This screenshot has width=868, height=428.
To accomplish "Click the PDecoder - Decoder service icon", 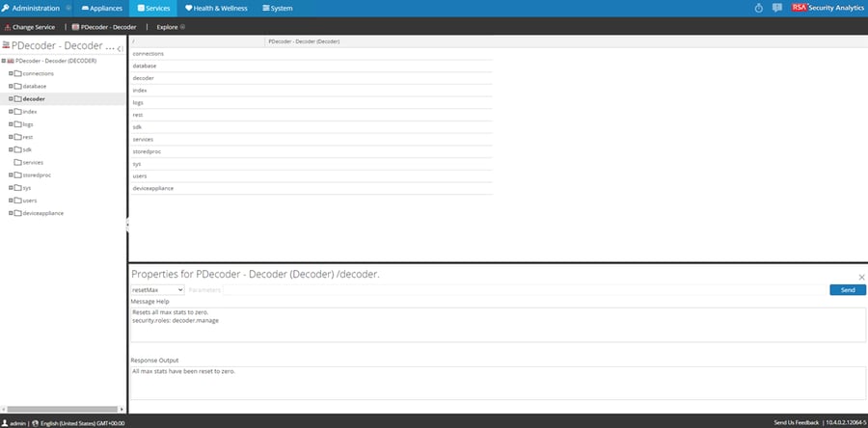I will 75,27.
